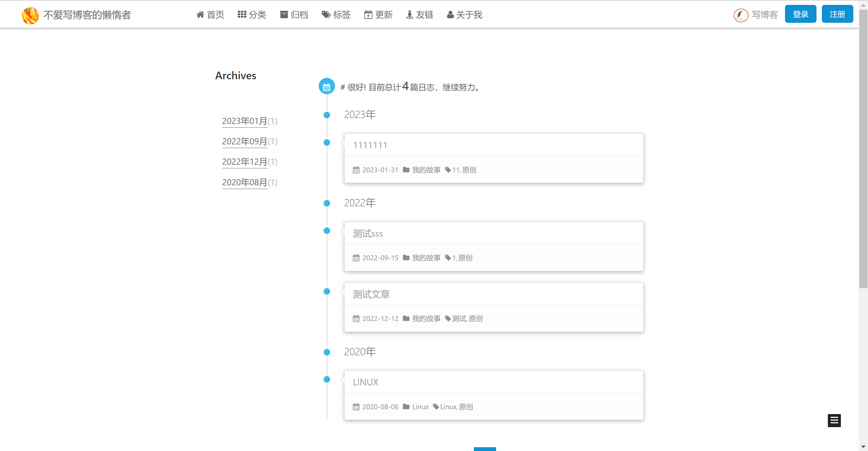The width and height of the screenshot is (868, 451).
Task: Open the 归档 archive menu item
Action: point(294,14)
